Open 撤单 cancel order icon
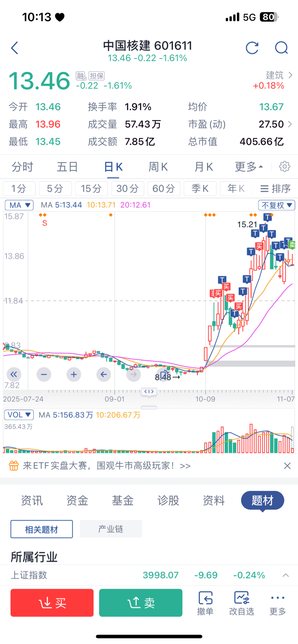Viewport: 298px width, 644px height. coord(205,603)
